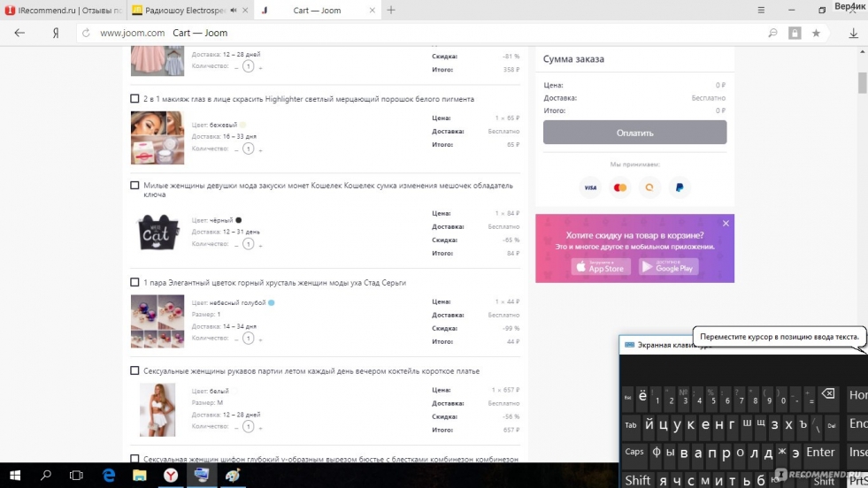
Task: Open new tab with plus icon
Action: click(391, 10)
